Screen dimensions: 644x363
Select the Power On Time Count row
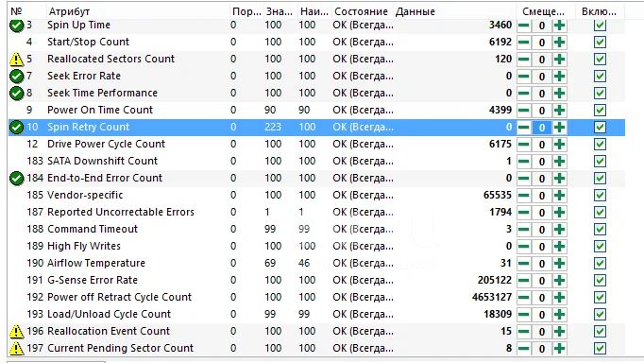pos(316,111)
